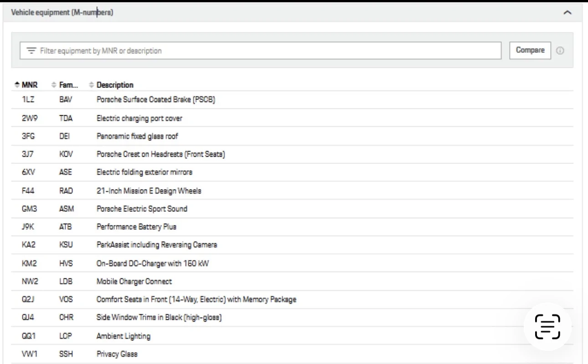Viewport: 588px width, 364px height.
Task: Select the TDA family code cell
Action: coord(66,118)
